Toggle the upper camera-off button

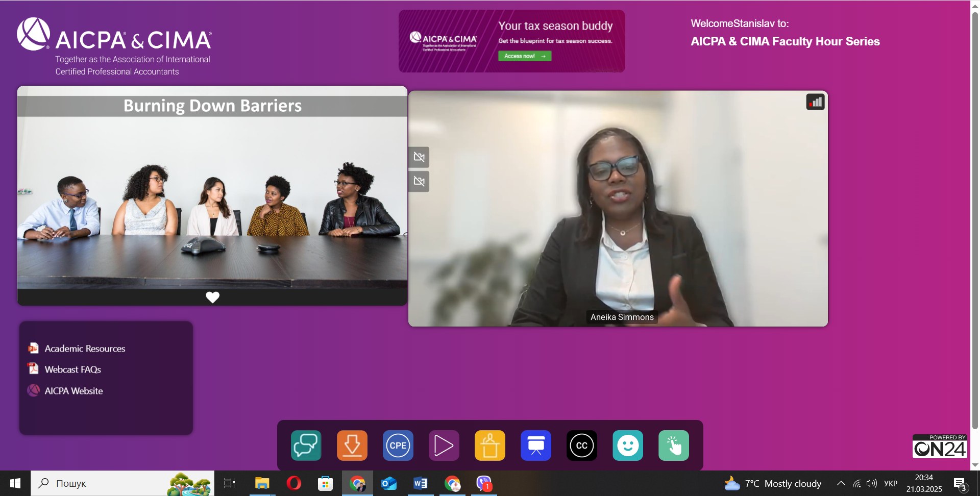point(419,157)
